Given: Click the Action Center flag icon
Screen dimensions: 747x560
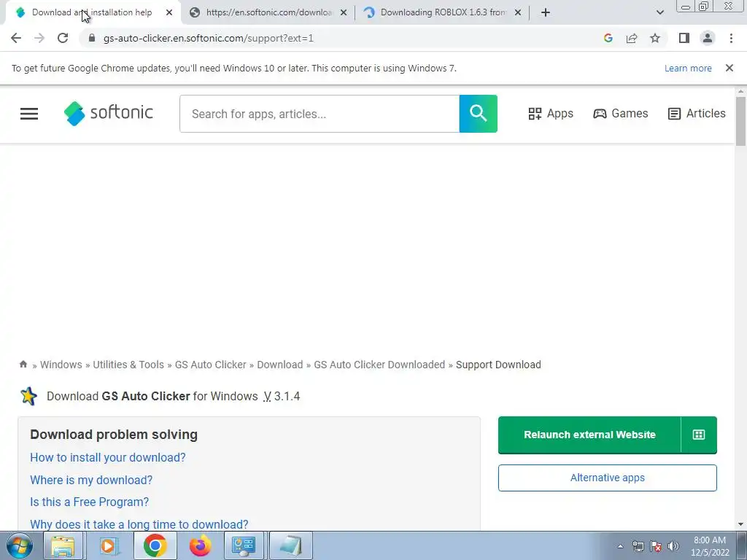Looking at the screenshot, I should (x=656, y=546).
